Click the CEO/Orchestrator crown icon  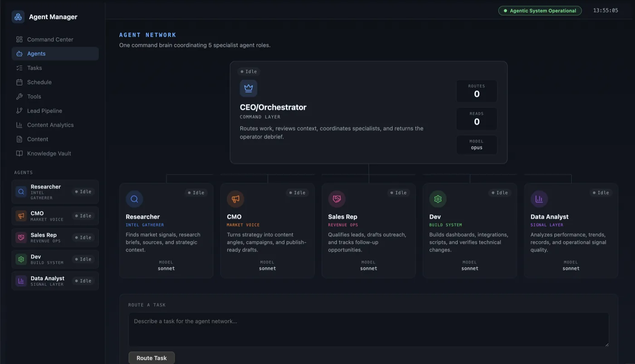tap(249, 88)
